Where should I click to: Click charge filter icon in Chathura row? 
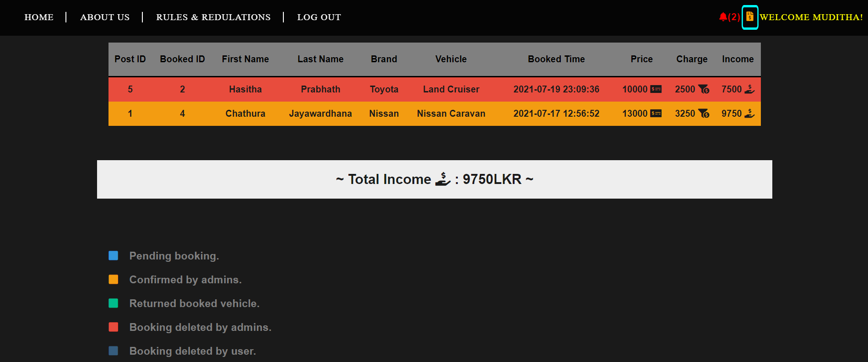[x=704, y=113]
